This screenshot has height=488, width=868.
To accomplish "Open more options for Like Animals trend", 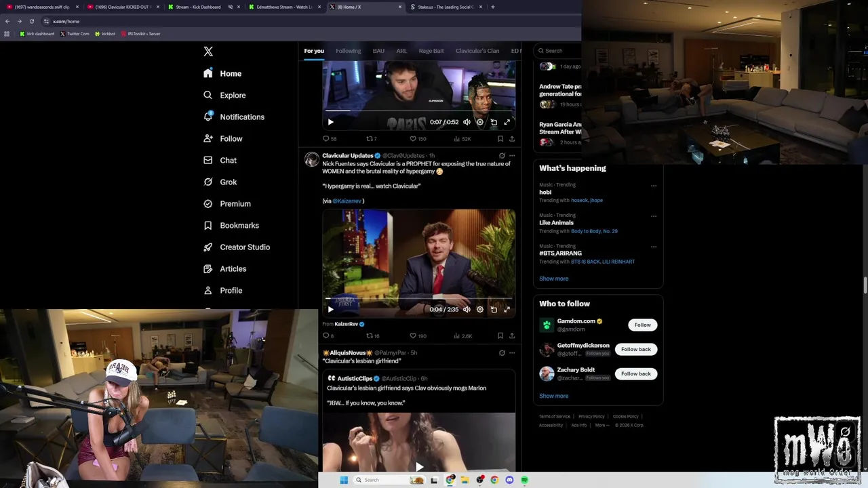I will 654,216.
